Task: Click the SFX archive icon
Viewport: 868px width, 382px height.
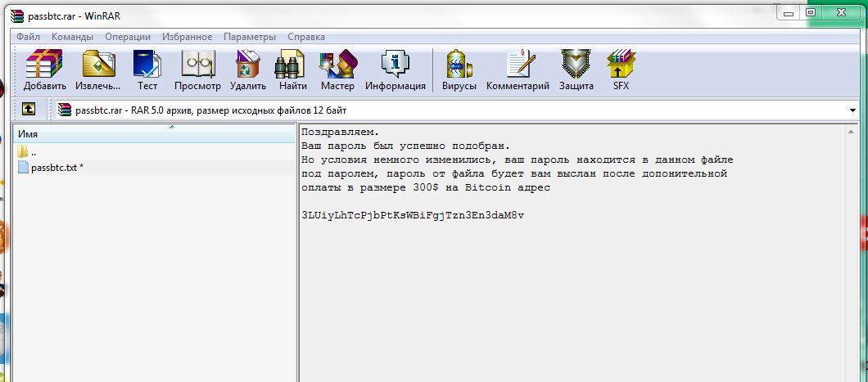Action: coord(621,70)
